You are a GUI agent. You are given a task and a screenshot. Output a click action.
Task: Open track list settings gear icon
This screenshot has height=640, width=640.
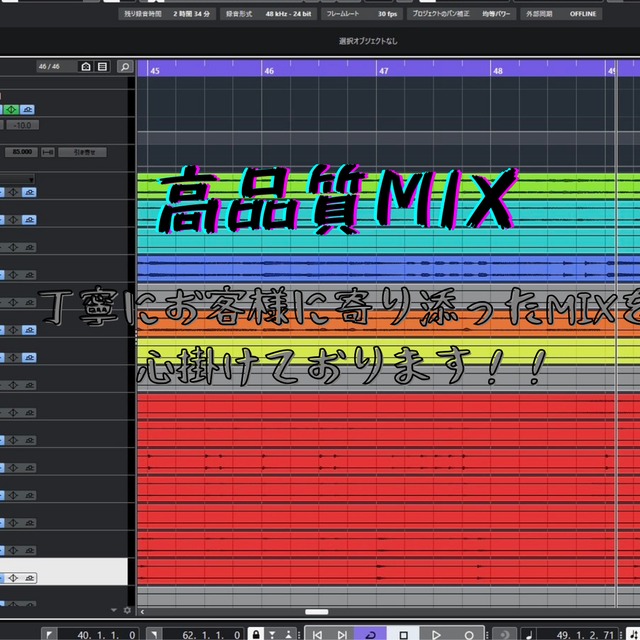pyautogui.click(x=126, y=609)
